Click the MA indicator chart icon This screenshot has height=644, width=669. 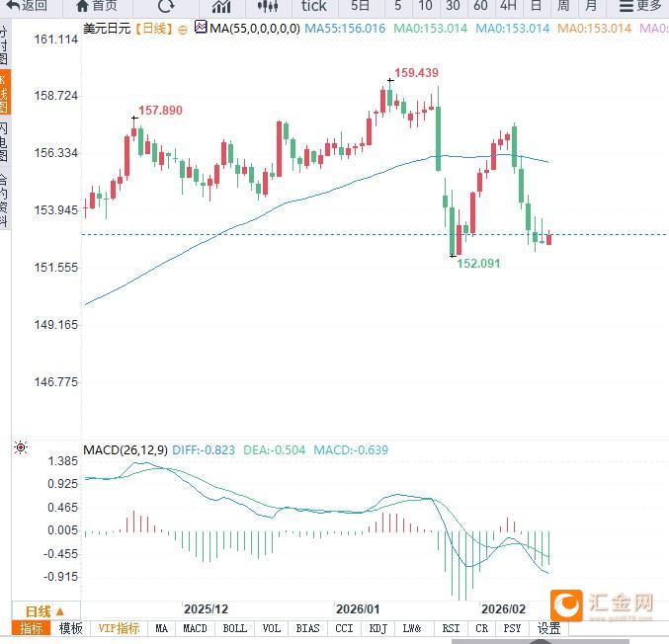pyautogui.click(x=201, y=29)
